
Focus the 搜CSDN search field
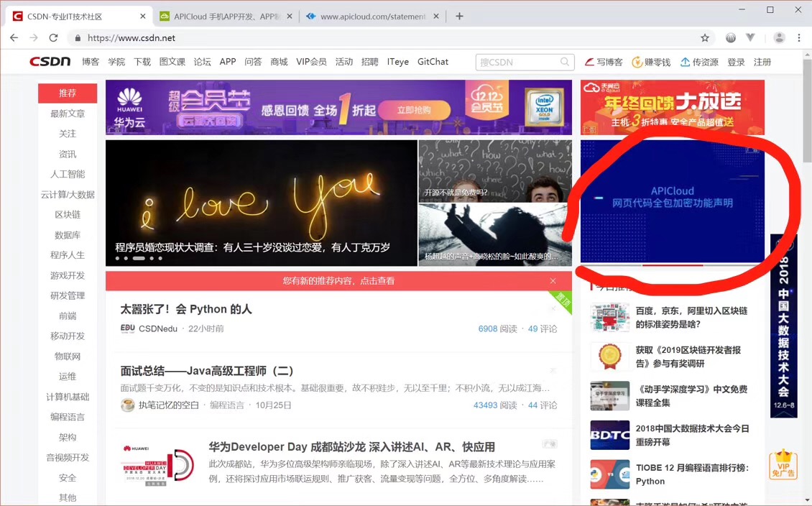point(517,63)
